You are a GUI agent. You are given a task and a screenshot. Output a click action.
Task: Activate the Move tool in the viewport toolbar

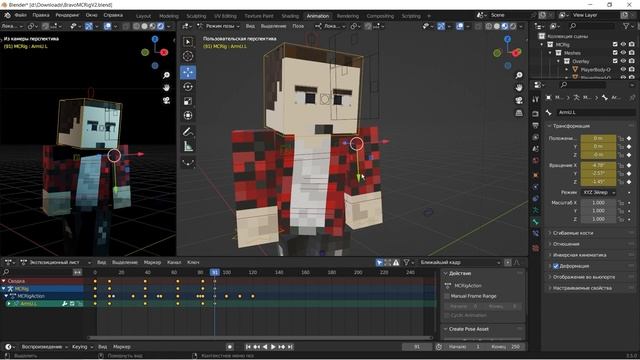pos(188,72)
